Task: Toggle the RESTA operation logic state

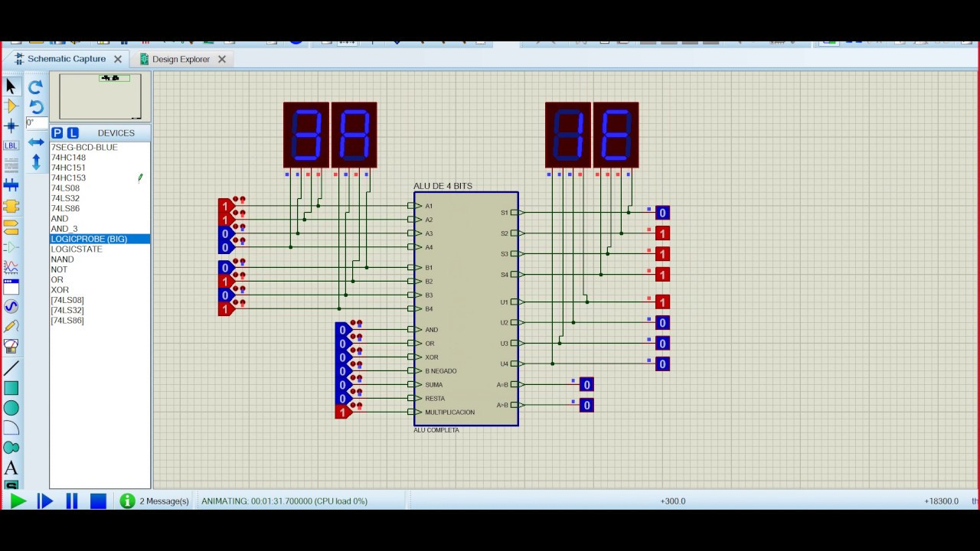Action: tap(342, 399)
